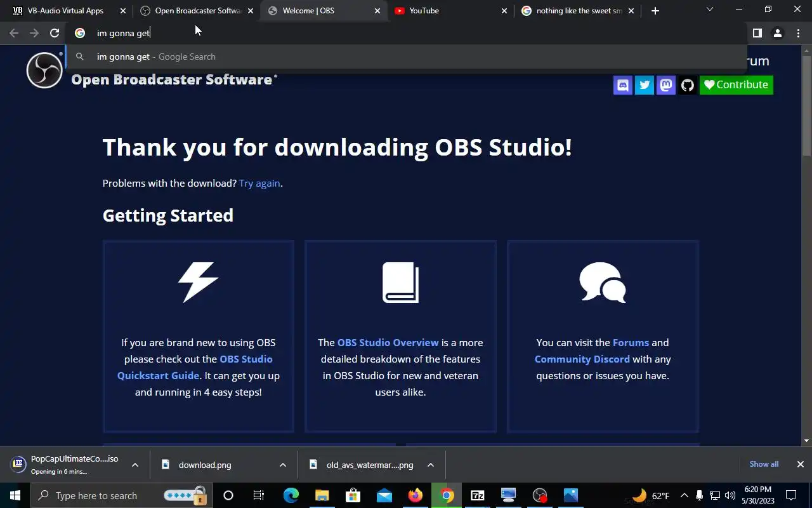Select 'im gonna get' Google Search suggestion
Viewport: 812px width, 508px height.
tap(406, 57)
